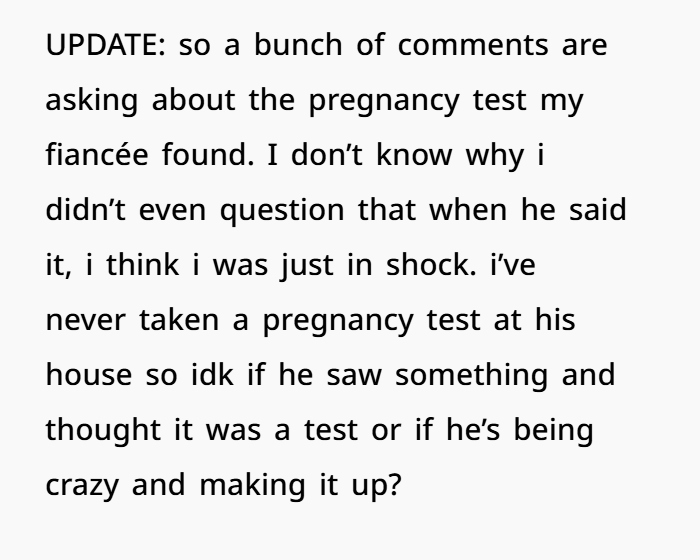Image resolution: width=700 pixels, height=560 pixels.
Task: Click the word "crazy" in the last line
Action: (x=80, y=487)
